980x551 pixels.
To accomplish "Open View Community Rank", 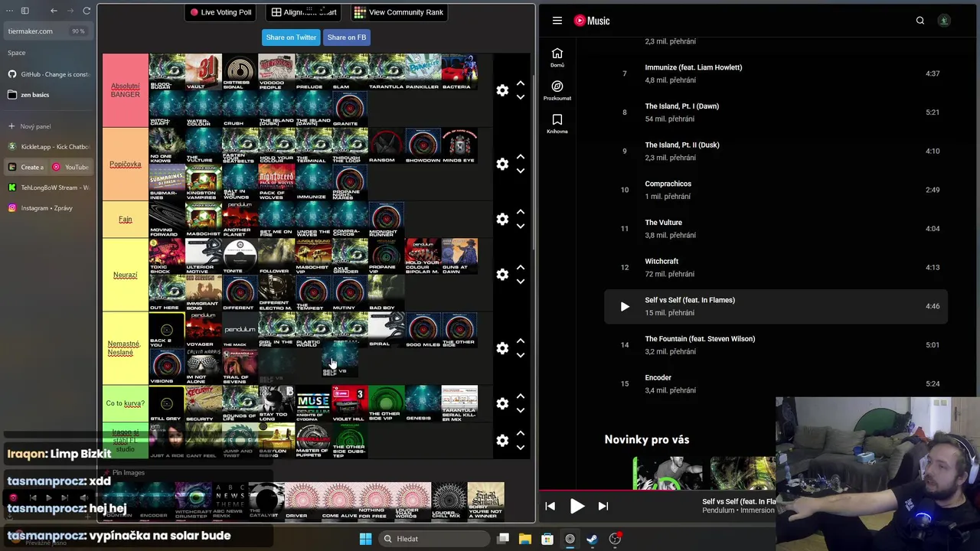I will (399, 12).
